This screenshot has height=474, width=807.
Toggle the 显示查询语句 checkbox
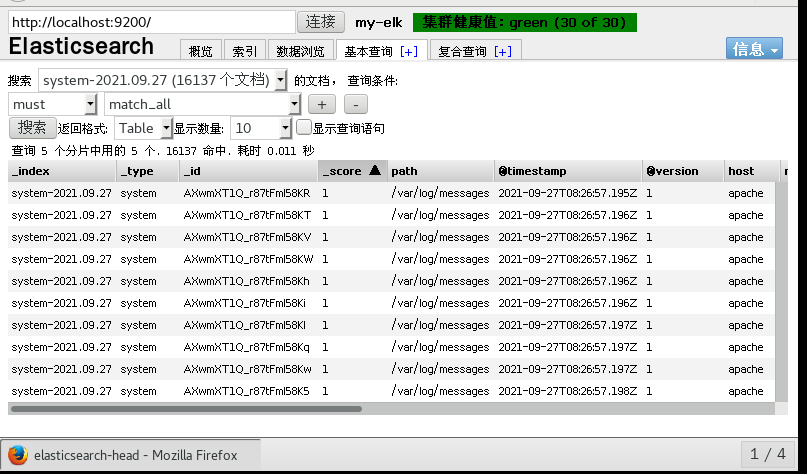coord(304,127)
